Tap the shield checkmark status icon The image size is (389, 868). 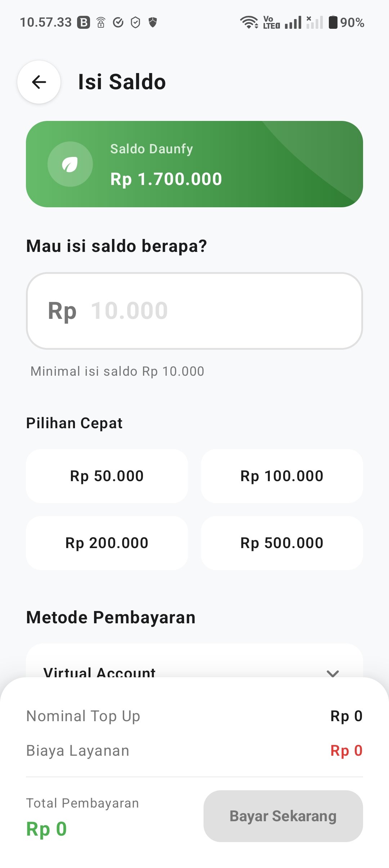point(135,22)
